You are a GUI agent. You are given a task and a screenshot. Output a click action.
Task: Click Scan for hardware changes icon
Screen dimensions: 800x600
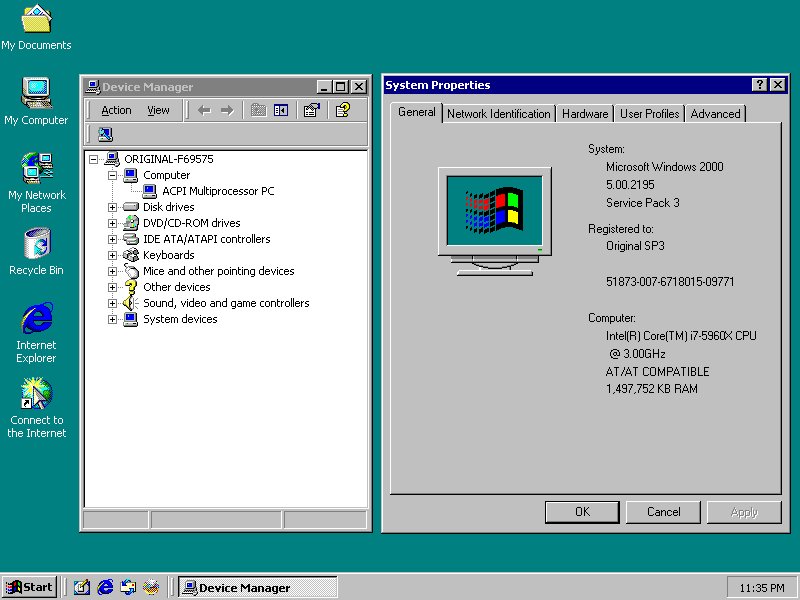click(x=105, y=134)
